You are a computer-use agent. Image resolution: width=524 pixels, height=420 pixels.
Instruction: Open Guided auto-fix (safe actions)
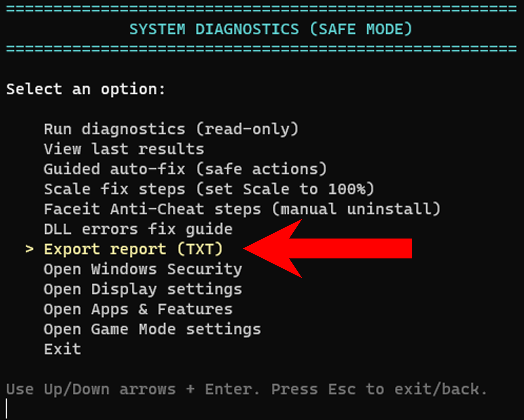point(185,169)
